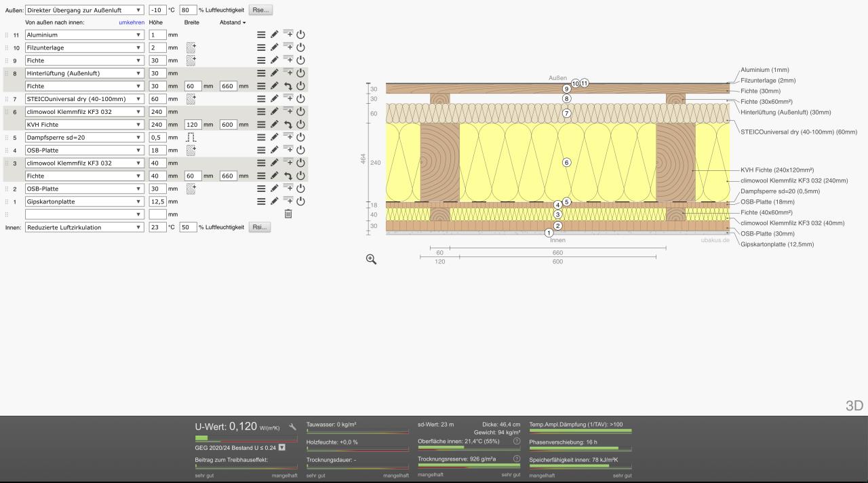
Task: Add layer below the Gipskartonplatte row
Action: click(x=288, y=201)
